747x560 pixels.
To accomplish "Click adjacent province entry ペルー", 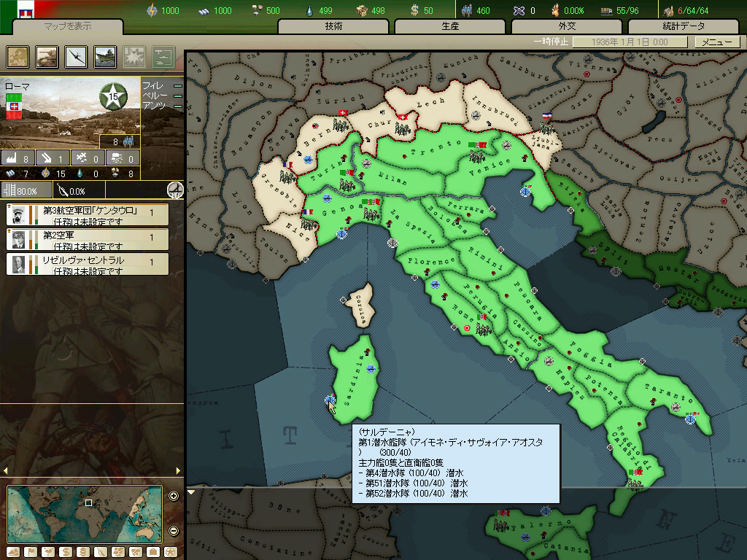I will click(155, 96).
